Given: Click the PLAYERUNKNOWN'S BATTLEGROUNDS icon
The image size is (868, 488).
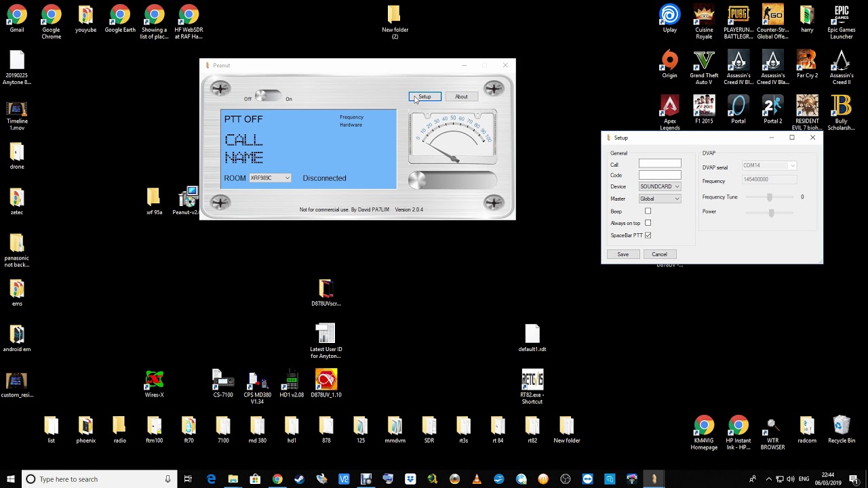Looking at the screenshot, I should pyautogui.click(x=738, y=22).
